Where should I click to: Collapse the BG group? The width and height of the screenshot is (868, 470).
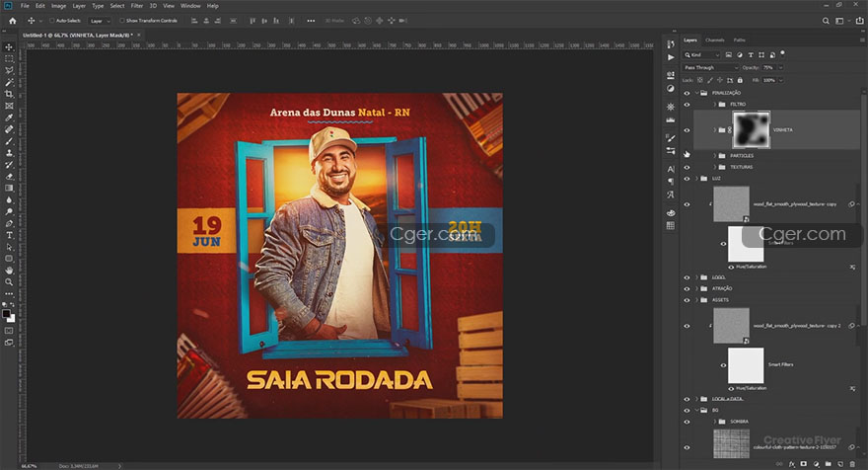(697, 410)
